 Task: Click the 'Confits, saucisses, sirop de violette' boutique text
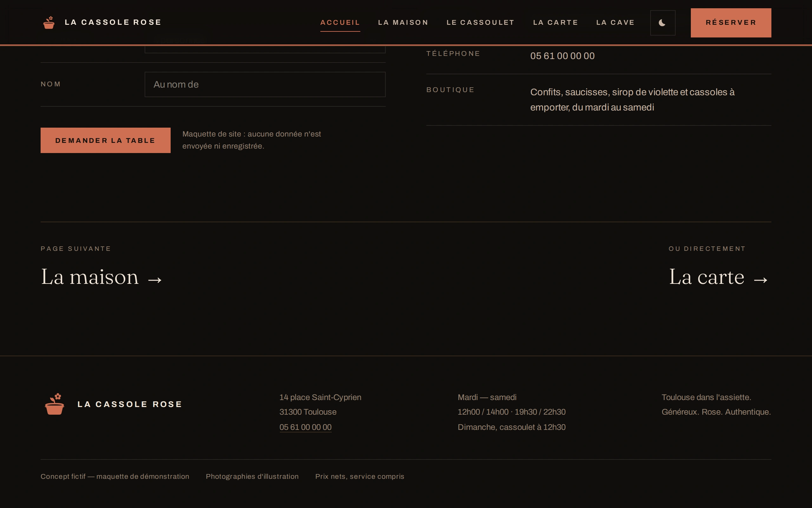click(632, 99)
